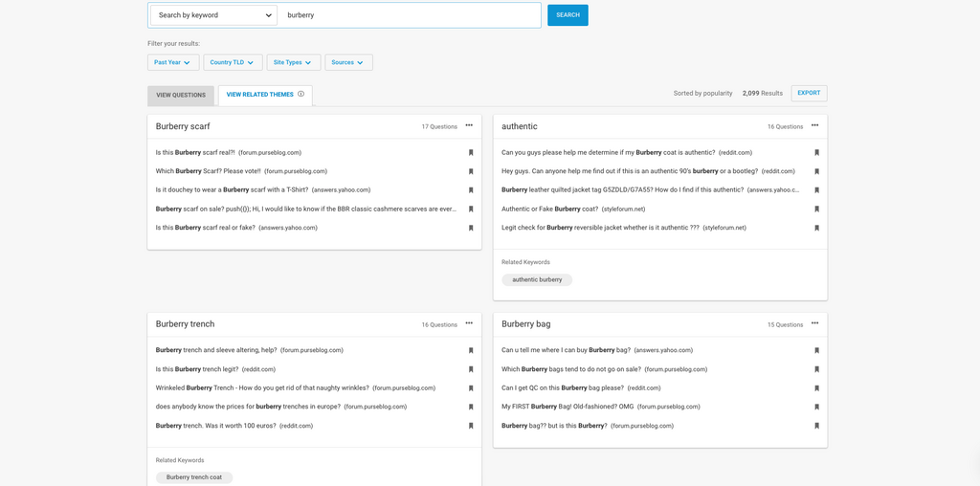Open the three-dot menu on the authentic card

pyautogui.click(x=814, y=125)
